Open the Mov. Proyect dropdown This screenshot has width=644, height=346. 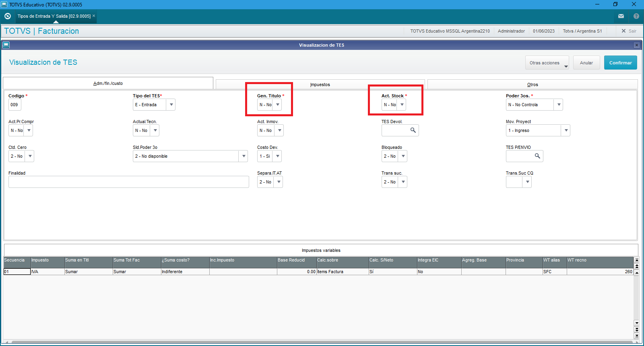click(538, 130)
